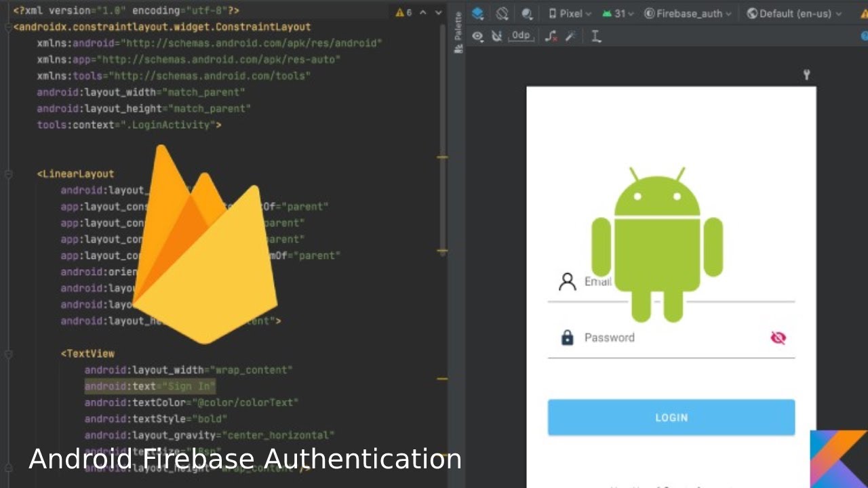
Task: Click the highlighted android:text="Sign In" line
Action: 150,386
